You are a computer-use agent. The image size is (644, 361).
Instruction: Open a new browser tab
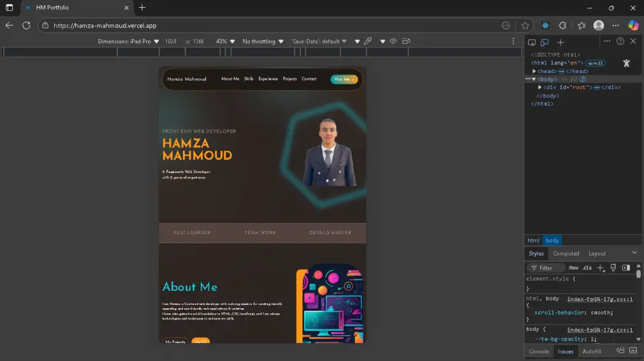pos(142,7)
